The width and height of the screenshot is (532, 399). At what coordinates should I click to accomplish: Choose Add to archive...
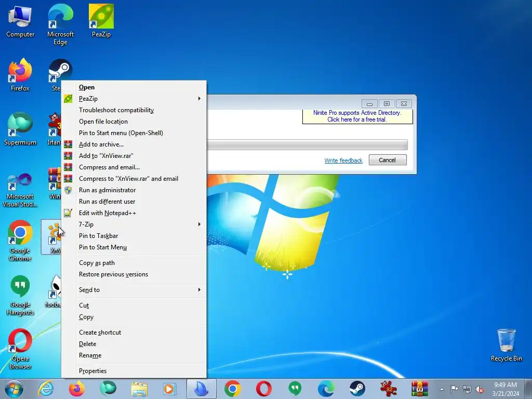pyautogui.click(x=134, y=144)
